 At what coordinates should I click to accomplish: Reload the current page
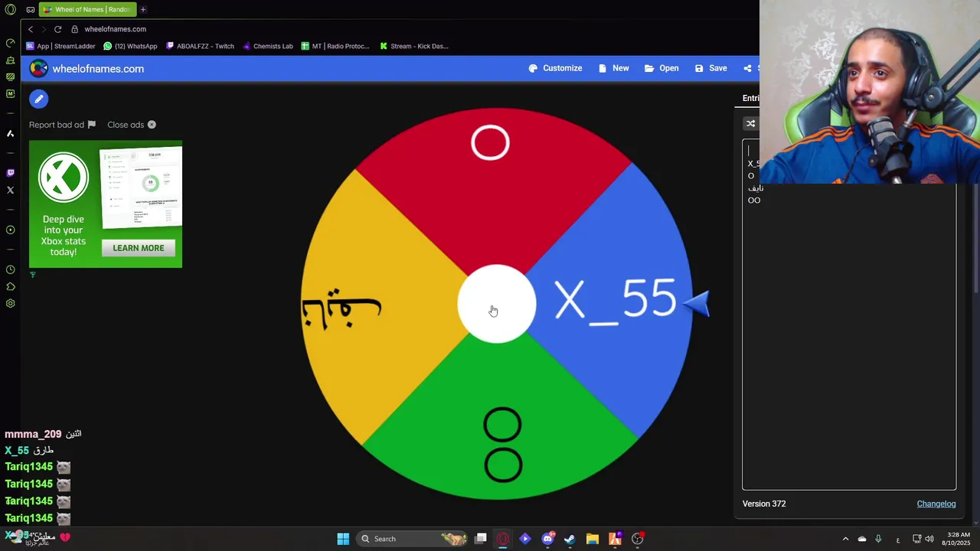point(57,29)
